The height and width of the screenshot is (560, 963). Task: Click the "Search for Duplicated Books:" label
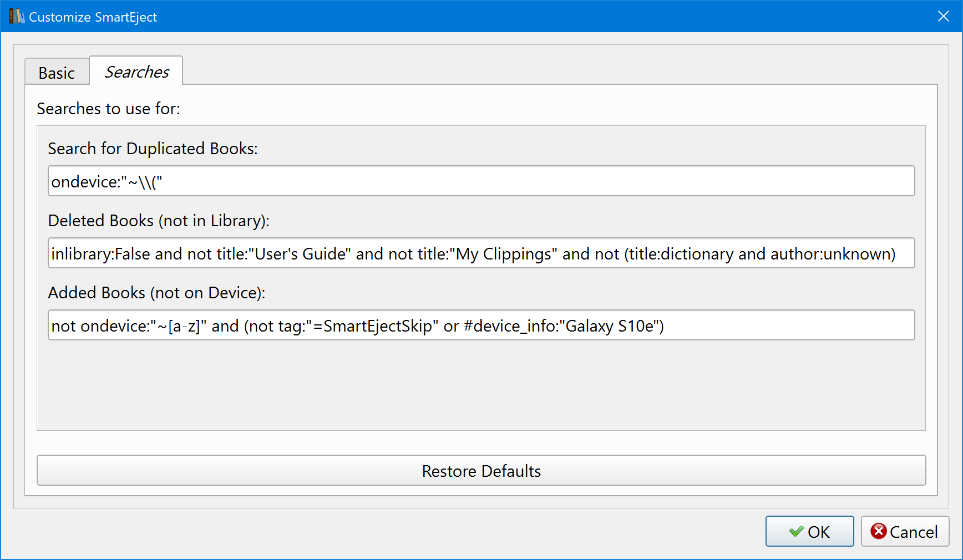click(x=153, y=149)
